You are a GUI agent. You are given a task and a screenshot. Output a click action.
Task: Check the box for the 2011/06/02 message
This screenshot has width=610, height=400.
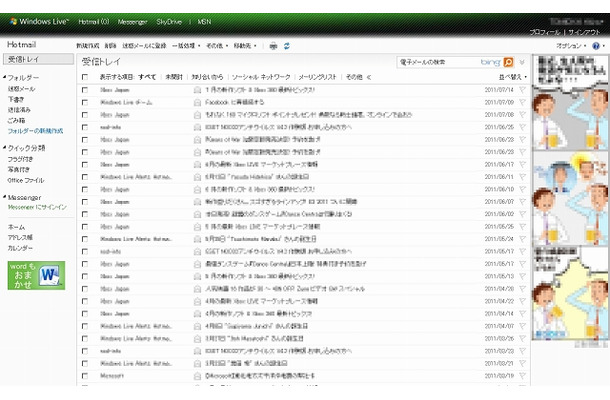click(85, 214)
